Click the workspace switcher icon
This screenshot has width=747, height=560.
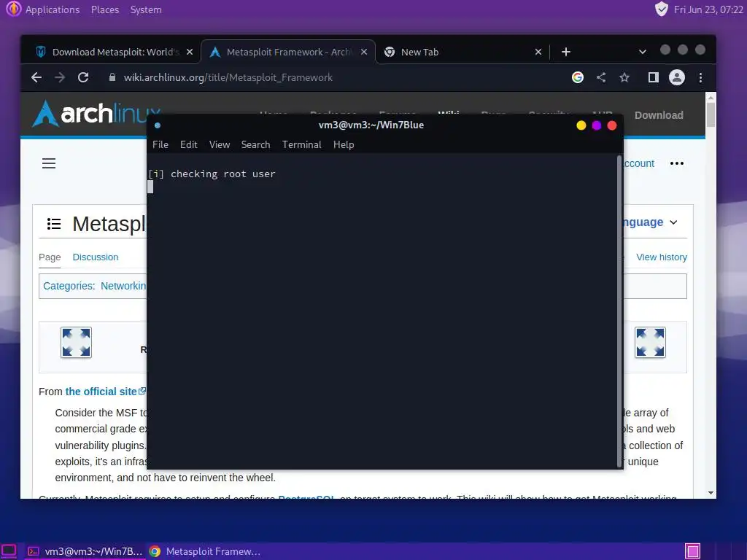pyautogui.click(x=693, y=551)
